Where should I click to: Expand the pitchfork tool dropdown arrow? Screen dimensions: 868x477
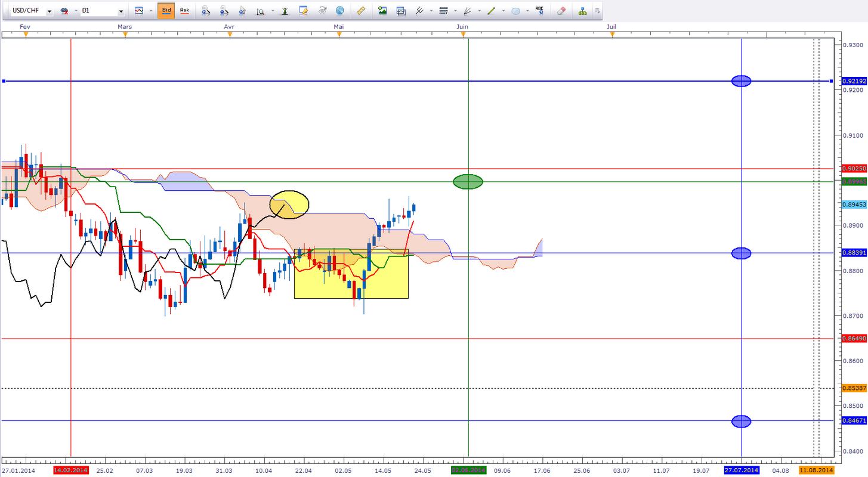[431, 11]
